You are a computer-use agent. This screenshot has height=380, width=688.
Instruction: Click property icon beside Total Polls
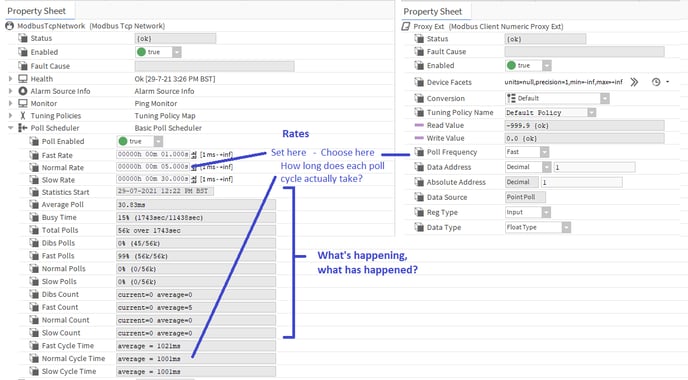(x=34, y=230)
